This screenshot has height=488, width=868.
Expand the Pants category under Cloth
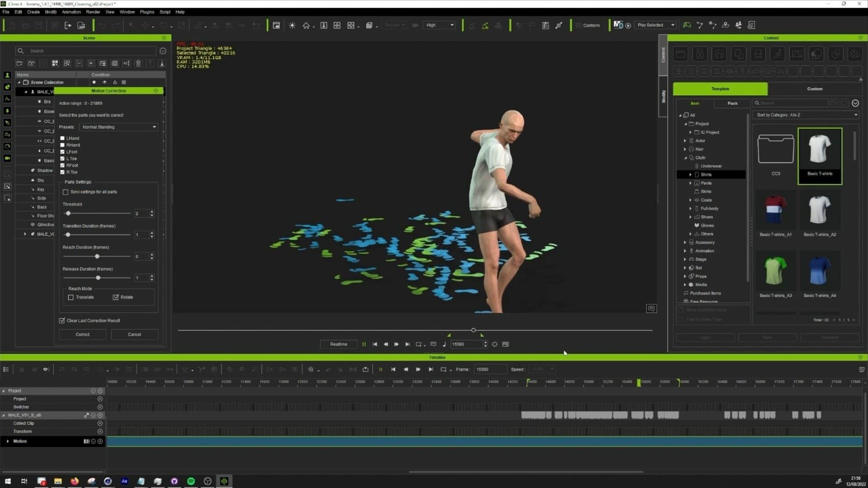pos(690,183)
